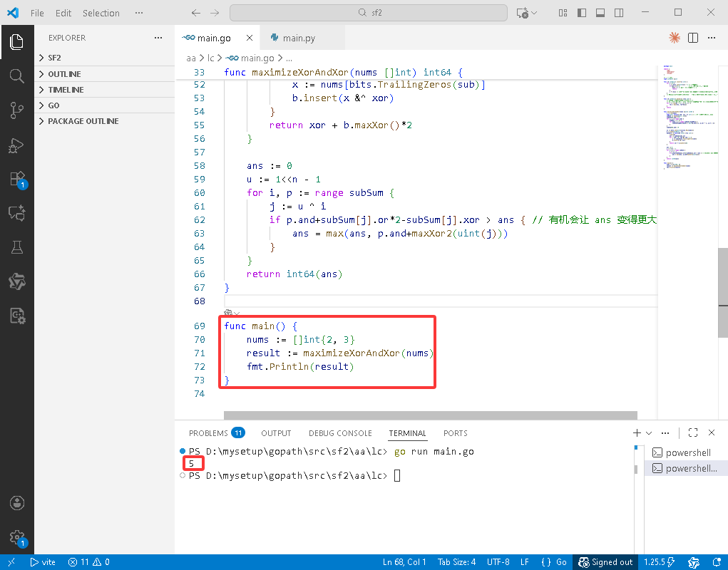Click the editor horizontal scrollbar
Viewport: 728px width, 570px height.
click(430, 415)
